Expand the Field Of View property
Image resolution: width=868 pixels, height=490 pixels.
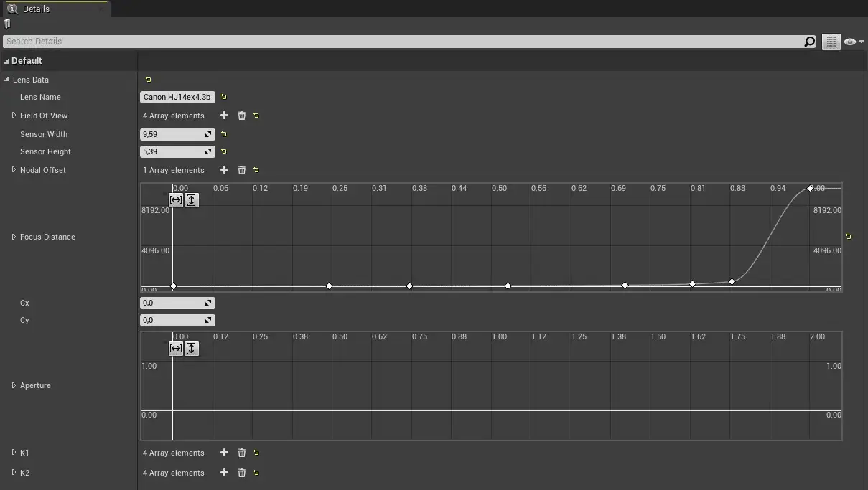point(14,116)
